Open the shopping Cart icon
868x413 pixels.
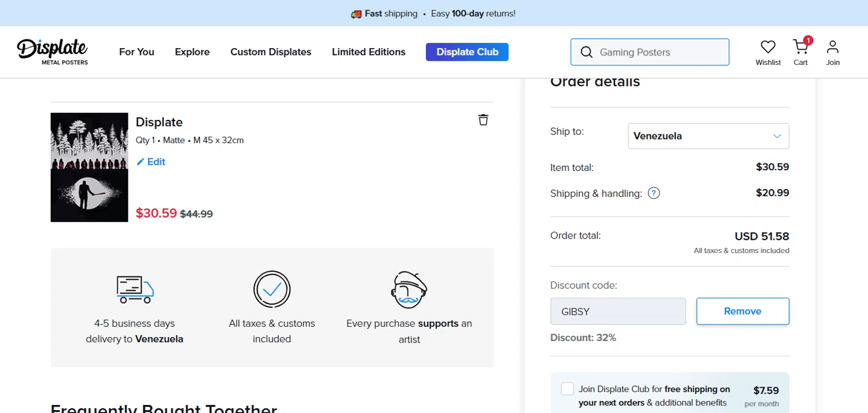pyautogui.click(x=800, y=47)
